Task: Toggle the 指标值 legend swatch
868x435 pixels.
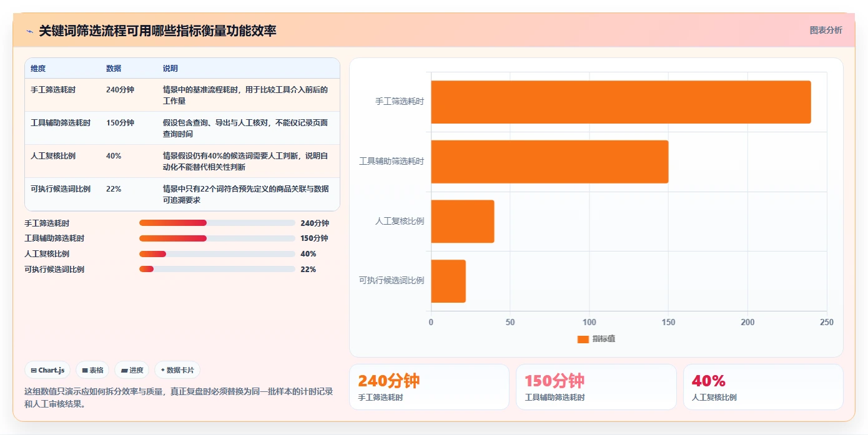Action: [x=583, y=339]
